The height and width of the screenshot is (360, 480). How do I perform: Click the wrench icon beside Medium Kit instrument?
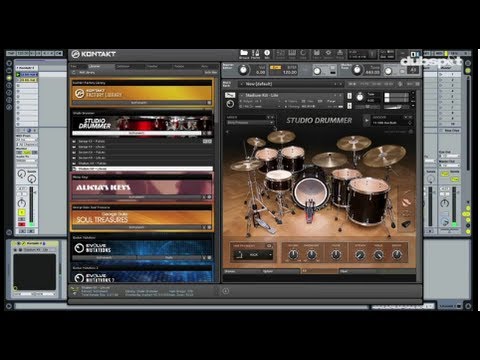230,95
